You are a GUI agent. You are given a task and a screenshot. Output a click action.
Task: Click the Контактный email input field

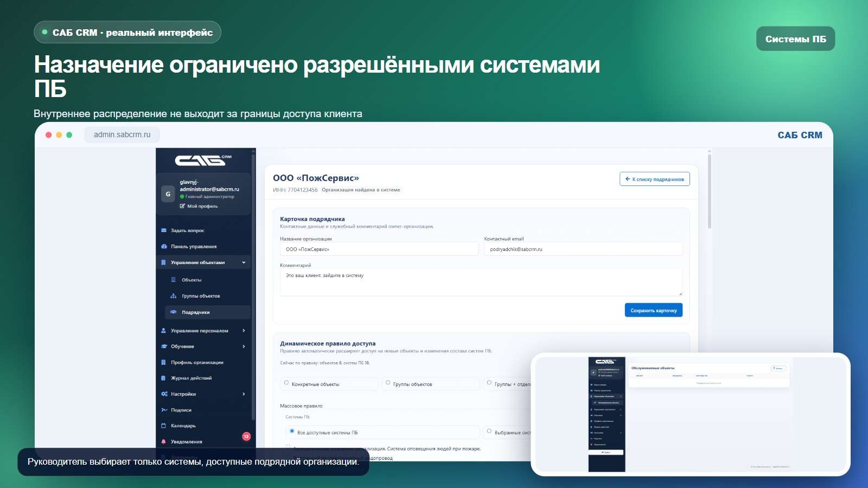[583, 249]
